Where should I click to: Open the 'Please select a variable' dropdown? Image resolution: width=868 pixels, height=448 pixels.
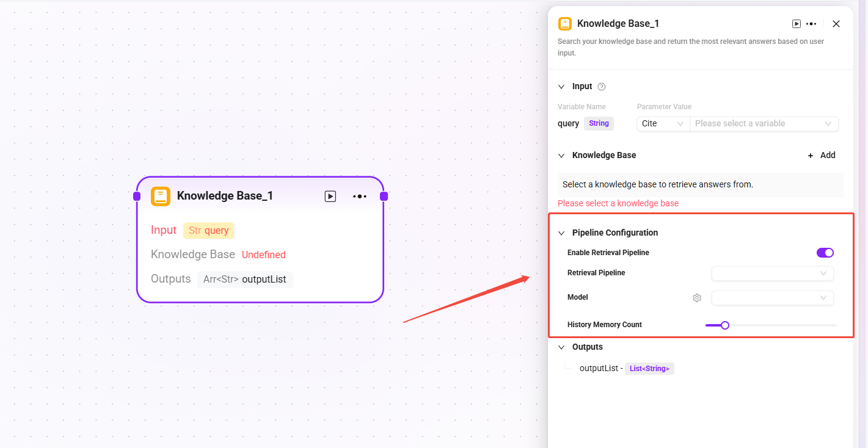coord(764,123)
